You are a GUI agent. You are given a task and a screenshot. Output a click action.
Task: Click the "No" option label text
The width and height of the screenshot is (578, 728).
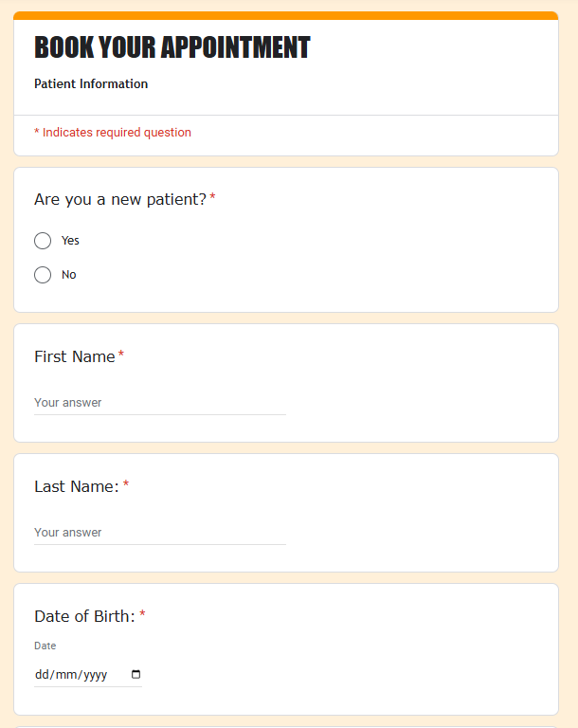click(68, 275)
